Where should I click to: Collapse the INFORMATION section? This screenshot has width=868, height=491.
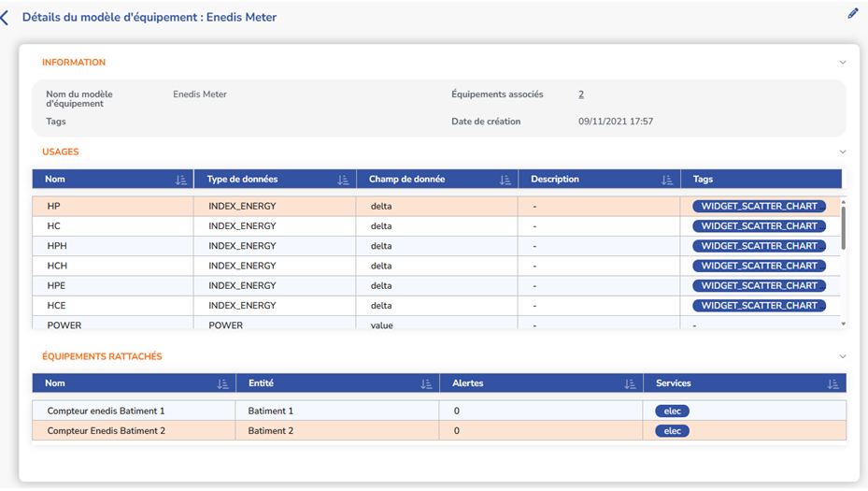843,63
